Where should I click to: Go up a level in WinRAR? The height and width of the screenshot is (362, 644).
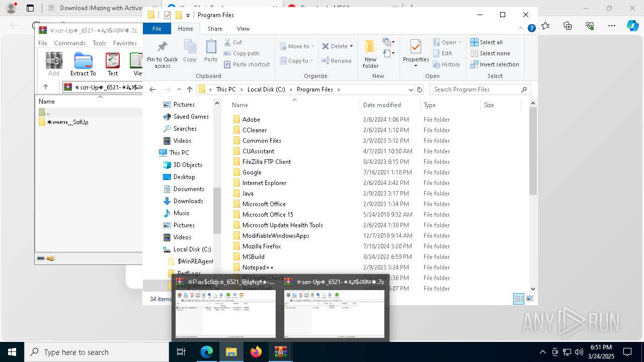46,87
